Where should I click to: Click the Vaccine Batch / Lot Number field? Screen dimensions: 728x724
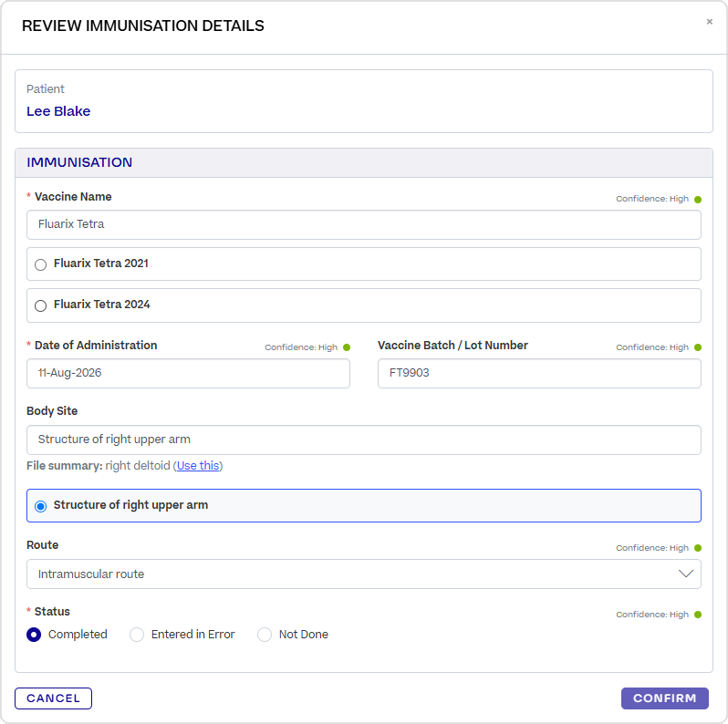[539, 373]
